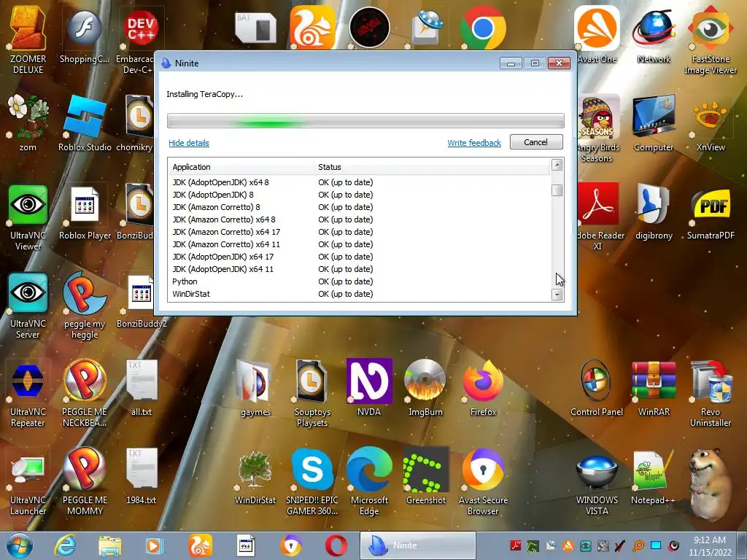Click the taskbar clock showing 9:12 AM
The height and width of the screenshot is (560, 747).
pyautogui.click(x=710, y=545)
